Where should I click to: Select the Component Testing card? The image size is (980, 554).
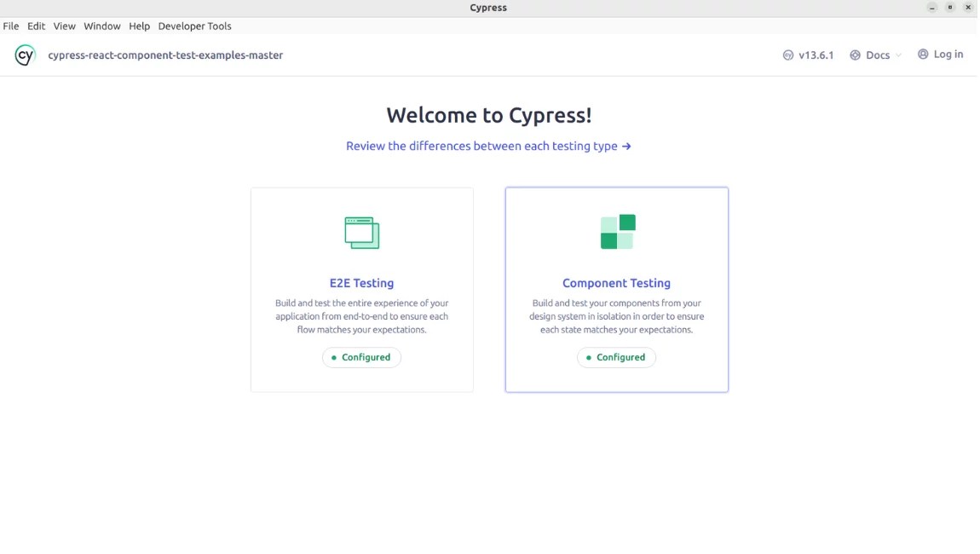point(616,290)
